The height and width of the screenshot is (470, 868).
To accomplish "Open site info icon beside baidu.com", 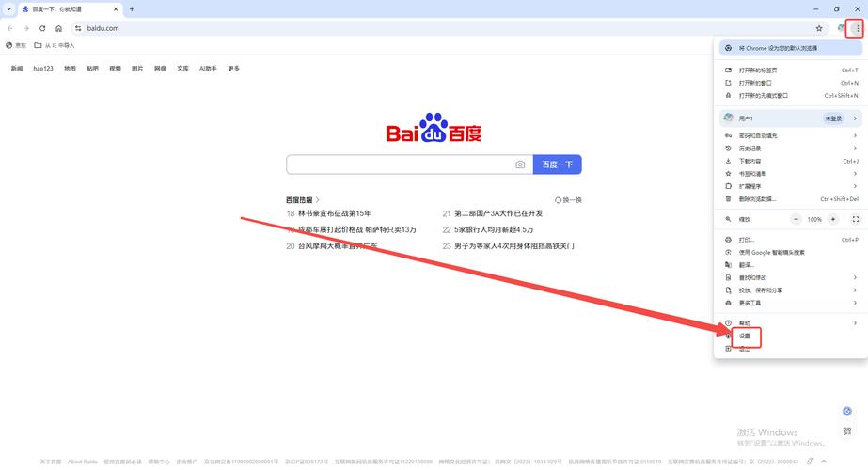I will [78, 28].
